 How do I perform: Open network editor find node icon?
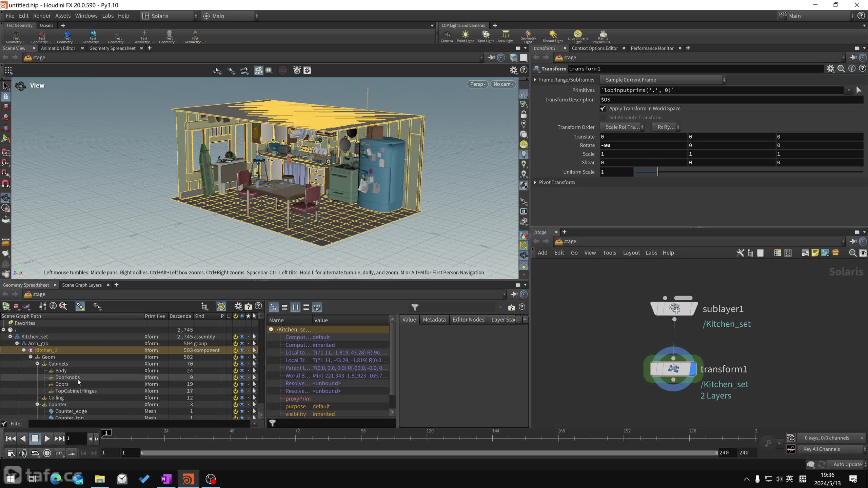pyautogui.click(x=852, y=253)
